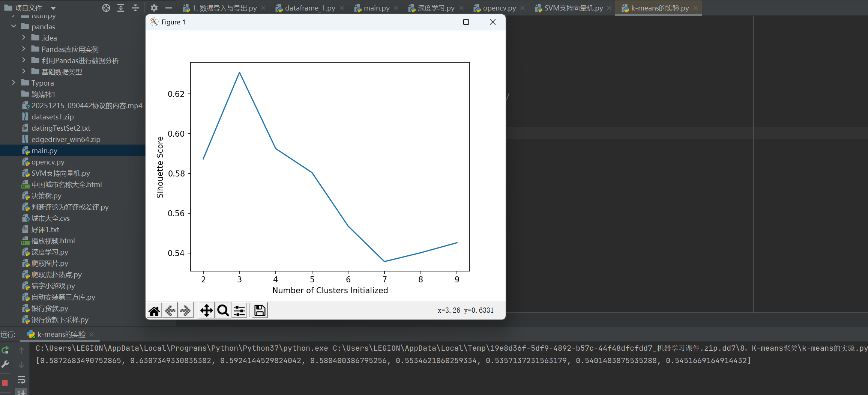Viewport: 868px width, 395px height.
Task: Expand all items in project tree
Action: click(121, 8)
